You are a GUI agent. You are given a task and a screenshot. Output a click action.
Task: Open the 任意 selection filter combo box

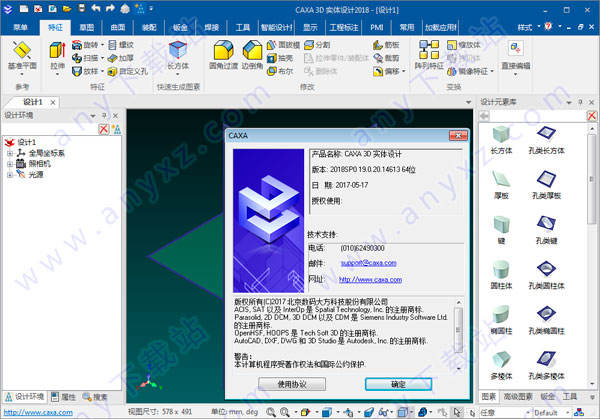coord(505,412)
